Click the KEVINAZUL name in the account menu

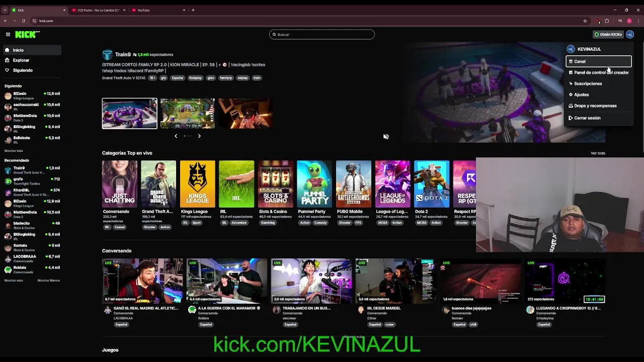point(589,49)
